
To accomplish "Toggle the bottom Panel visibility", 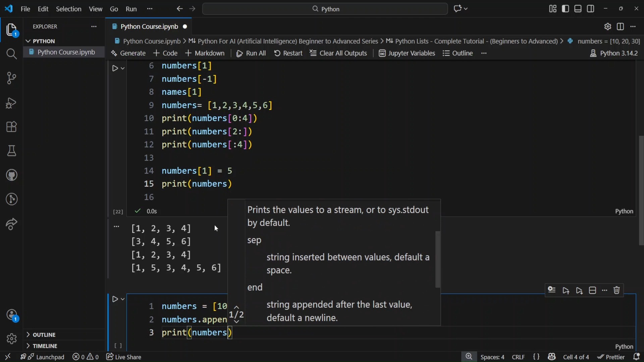I will pyautogui.click(x=579, y=9).
